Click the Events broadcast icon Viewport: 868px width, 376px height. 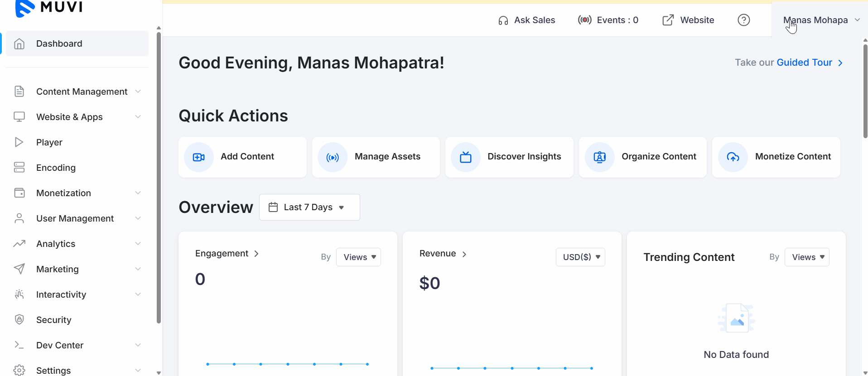[x=584, y=20]
